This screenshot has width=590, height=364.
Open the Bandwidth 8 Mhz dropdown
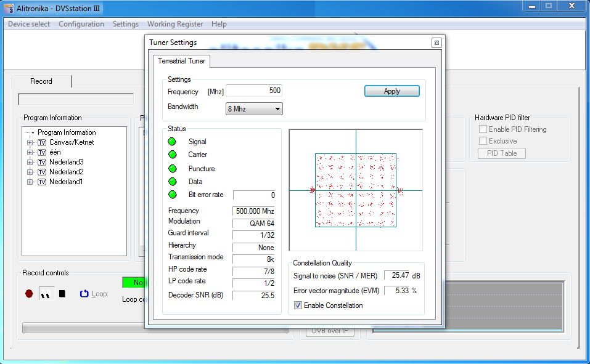coord(253,109)
